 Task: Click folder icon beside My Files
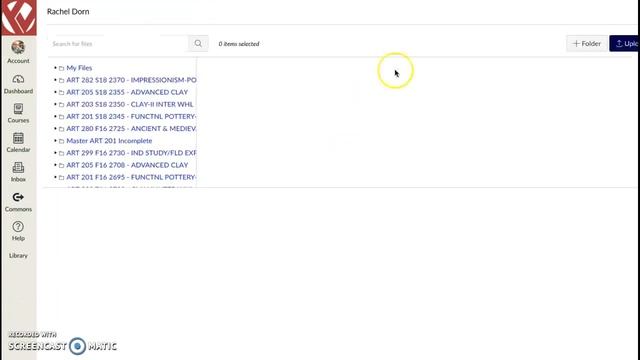pos(62,68)
